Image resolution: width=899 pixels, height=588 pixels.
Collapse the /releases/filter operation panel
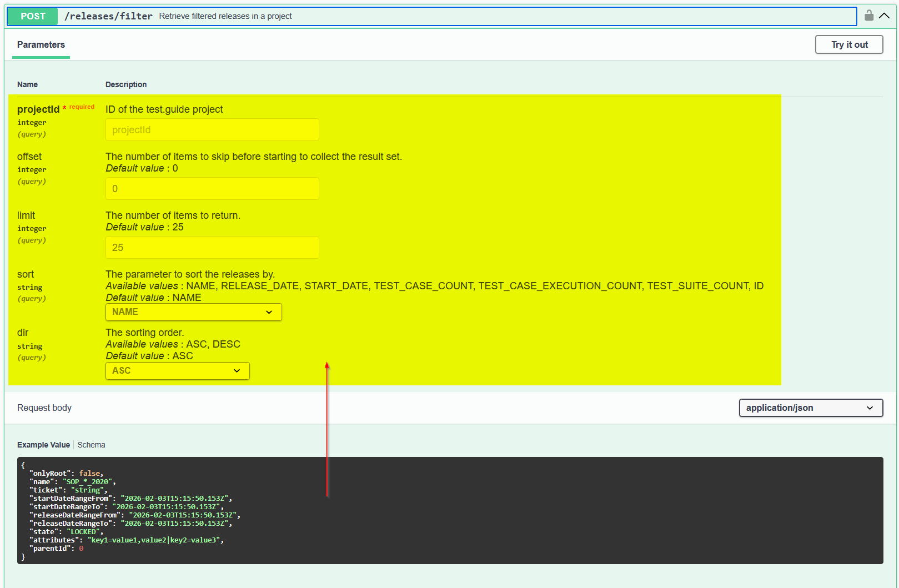coord(883,16)
